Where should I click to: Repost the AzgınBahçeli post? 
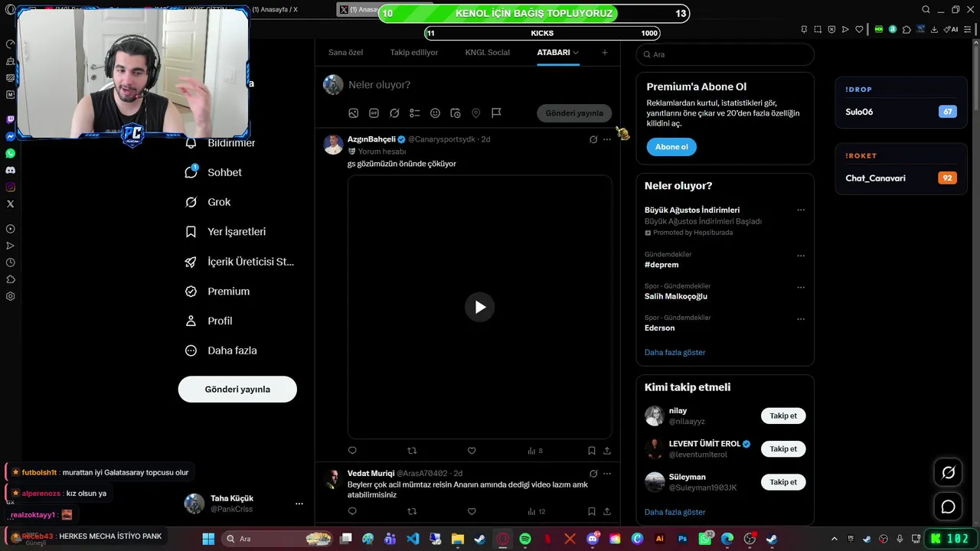point(412,451)
